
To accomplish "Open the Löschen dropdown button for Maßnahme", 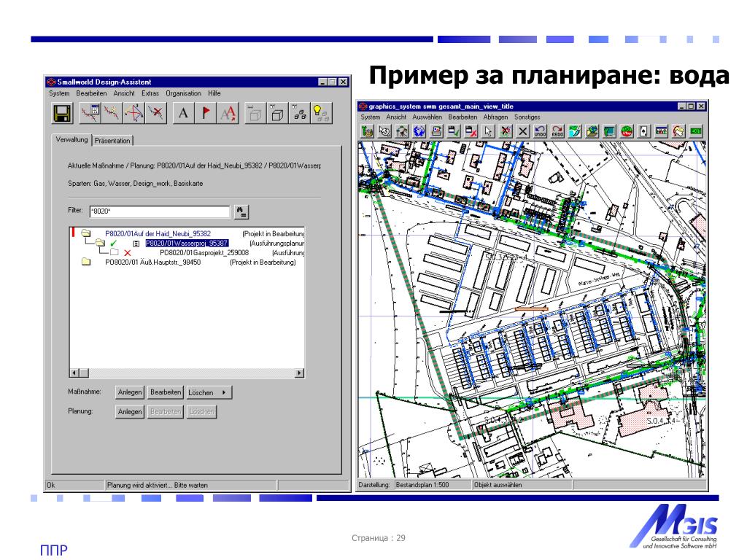I will pyautogui.click(x=209, y=392).
